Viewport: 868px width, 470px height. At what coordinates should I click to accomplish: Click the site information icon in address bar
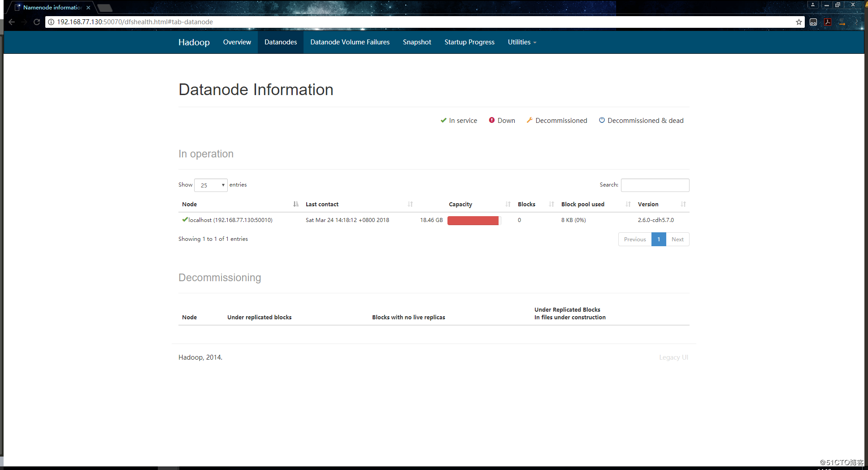tap(51, 22)
